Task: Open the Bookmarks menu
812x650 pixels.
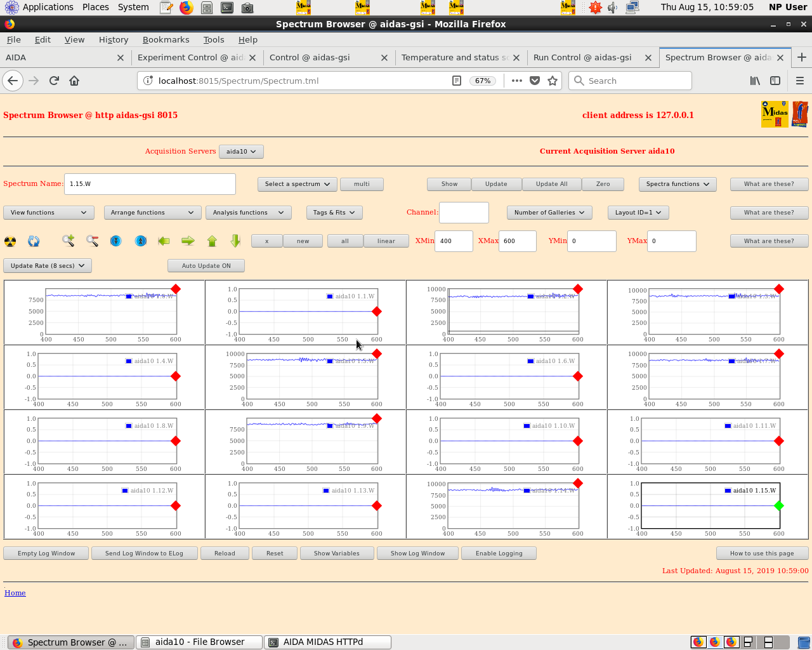Action: coord(166,39)
